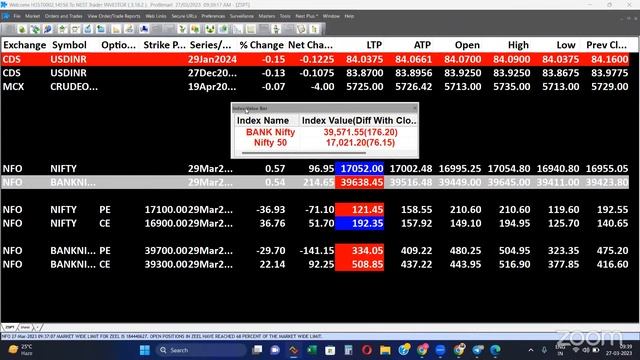Open the Market menu
This screenshot has height=360, width=640.
click(x=32, y=16)
